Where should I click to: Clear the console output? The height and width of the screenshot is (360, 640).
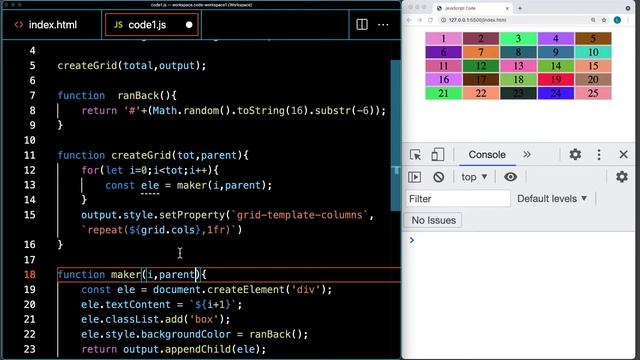[x=439, y=177]
